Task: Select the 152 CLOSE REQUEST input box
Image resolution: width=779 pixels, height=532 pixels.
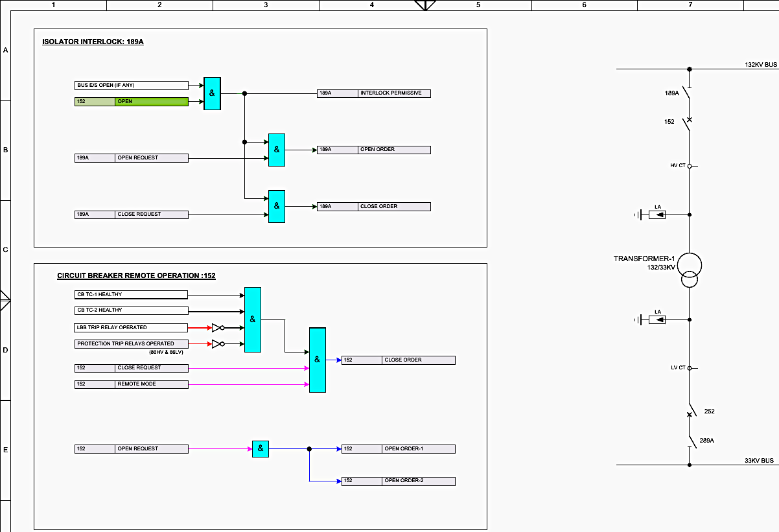Action: coord(132,368)
